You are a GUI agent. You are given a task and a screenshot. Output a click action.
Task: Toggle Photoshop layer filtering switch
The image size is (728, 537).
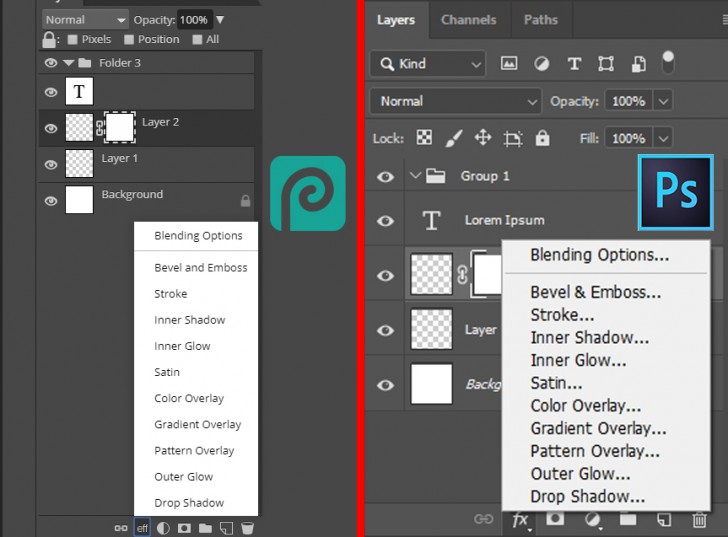[668, 63]
